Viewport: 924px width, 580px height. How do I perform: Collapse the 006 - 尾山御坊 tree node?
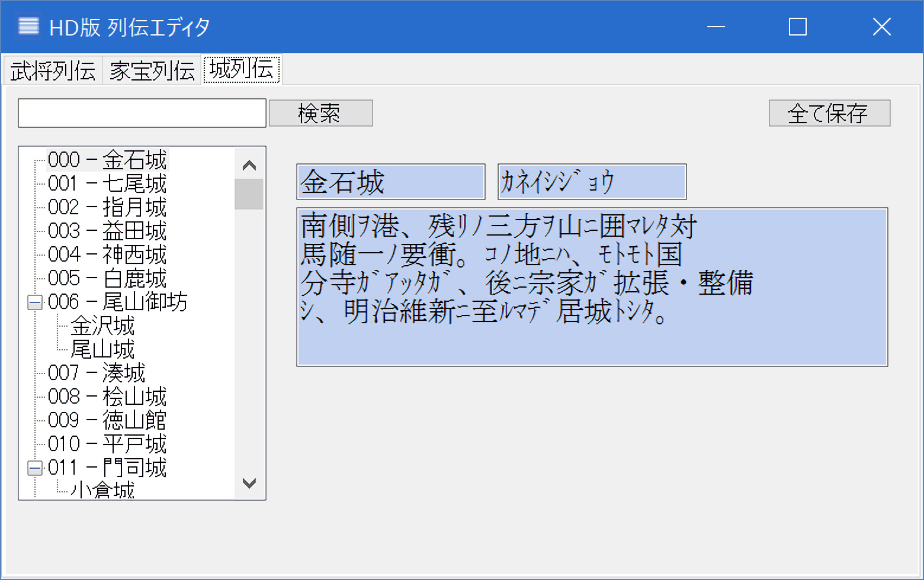pyautogui.click(x=35, y=302)
